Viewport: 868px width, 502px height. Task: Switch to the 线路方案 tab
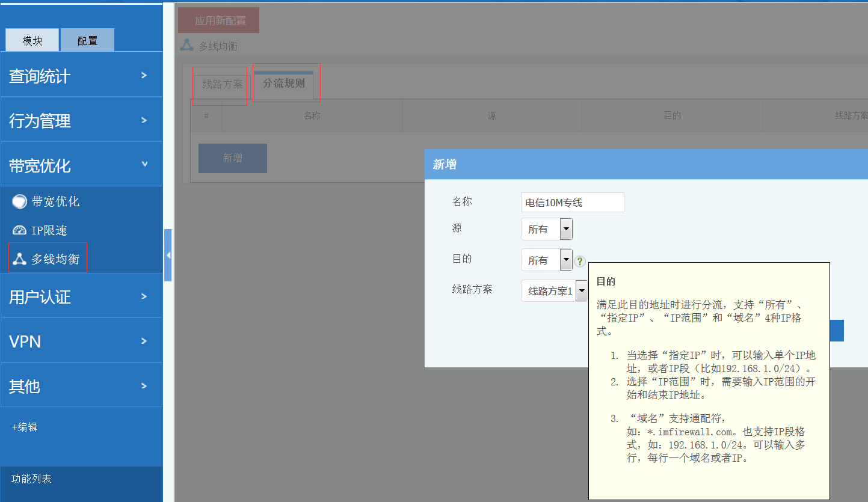click(x=222, y=85)
